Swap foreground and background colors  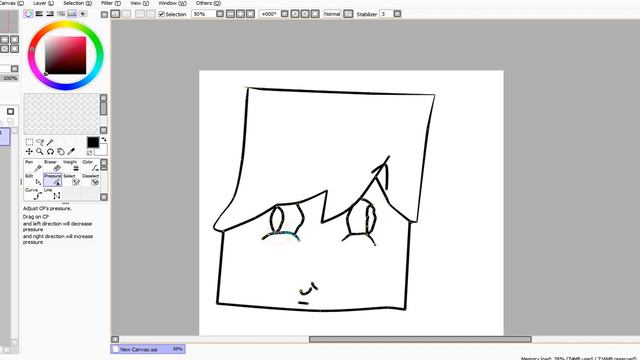click(104, 140)
